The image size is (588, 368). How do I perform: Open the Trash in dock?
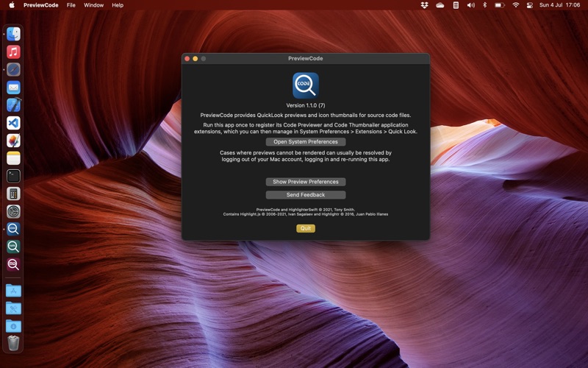point(13,343)
